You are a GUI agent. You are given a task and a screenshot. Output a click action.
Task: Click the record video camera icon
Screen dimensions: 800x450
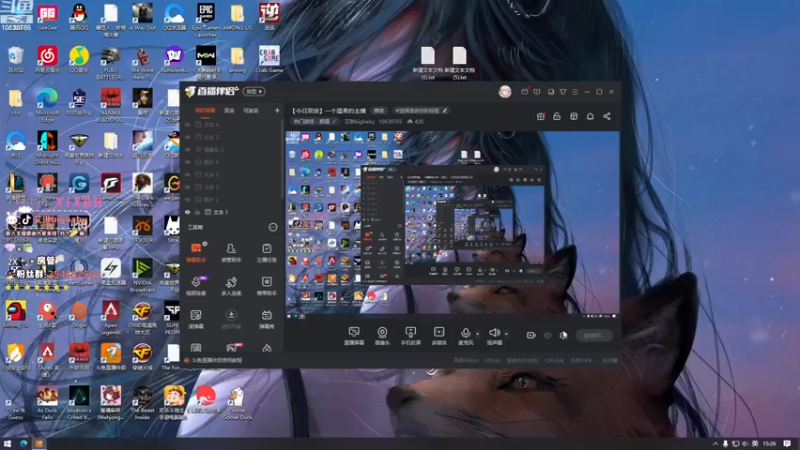(x=531, y=335)
